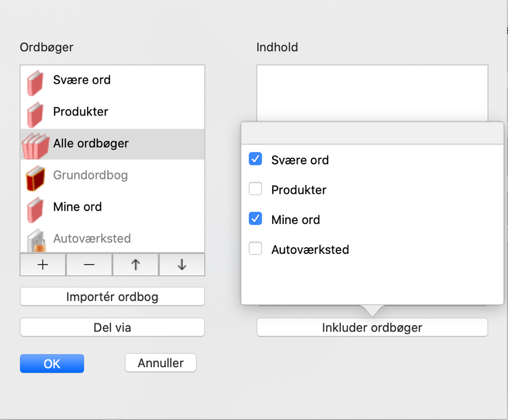The height and width of the screenshot is (420, 508).
Task: Cancel the dialog with Annuller
Action: (x=160, y=363)
